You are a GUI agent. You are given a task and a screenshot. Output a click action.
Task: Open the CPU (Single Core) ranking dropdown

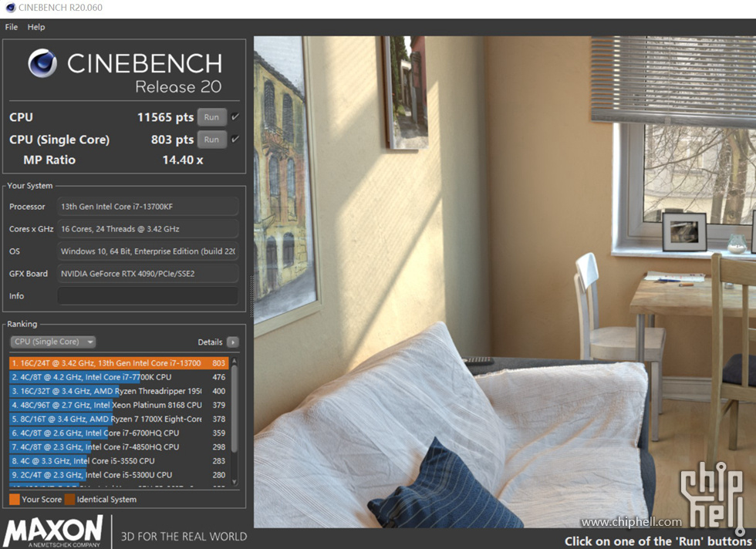52,342
